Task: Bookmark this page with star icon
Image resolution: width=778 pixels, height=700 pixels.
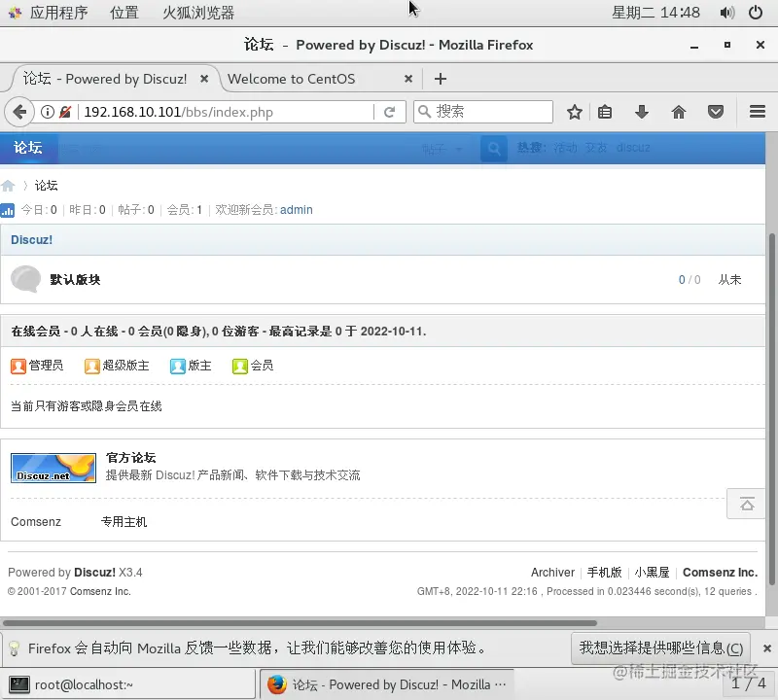Action: [x=575, y=112]
